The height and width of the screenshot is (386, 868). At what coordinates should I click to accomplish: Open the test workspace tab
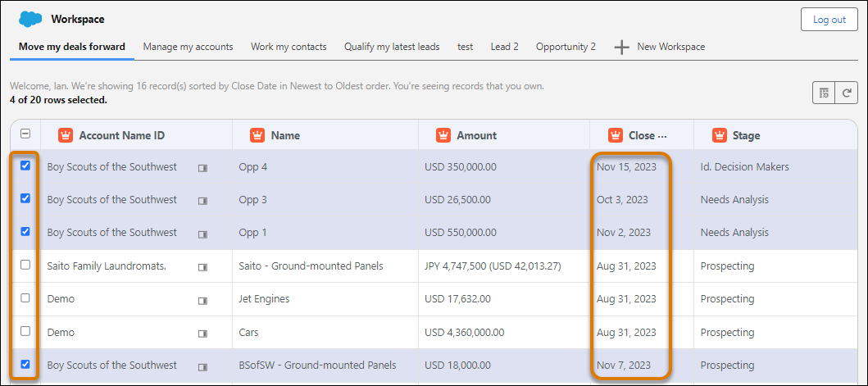click(x=465, y=47)
